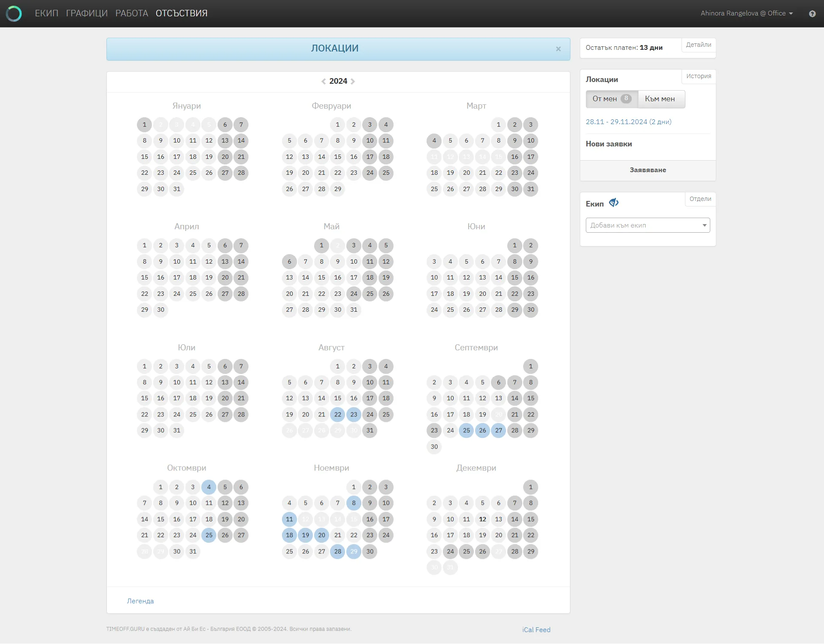Select August 22 blue day
This screenshot has width=824, height=644.
coord(338,415)
